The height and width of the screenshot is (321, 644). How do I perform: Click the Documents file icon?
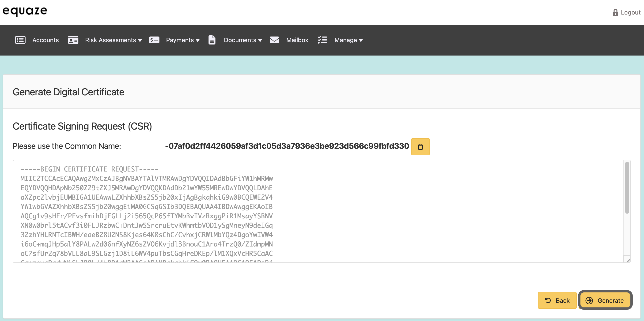pos(212,40)
